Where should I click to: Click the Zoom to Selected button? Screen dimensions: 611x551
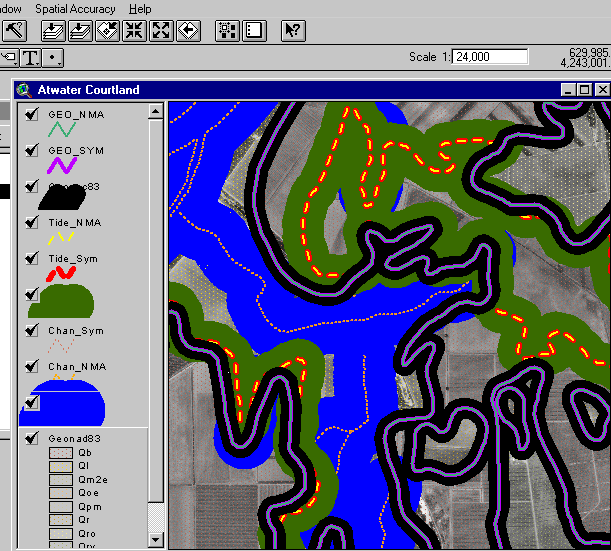pos(108,30)
